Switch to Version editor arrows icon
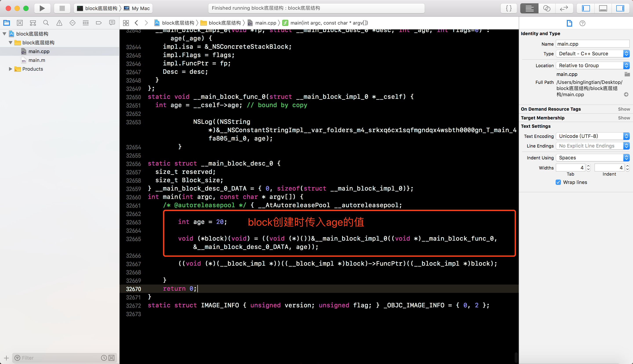Screen dimensions: 633x364 coord(564,8)
